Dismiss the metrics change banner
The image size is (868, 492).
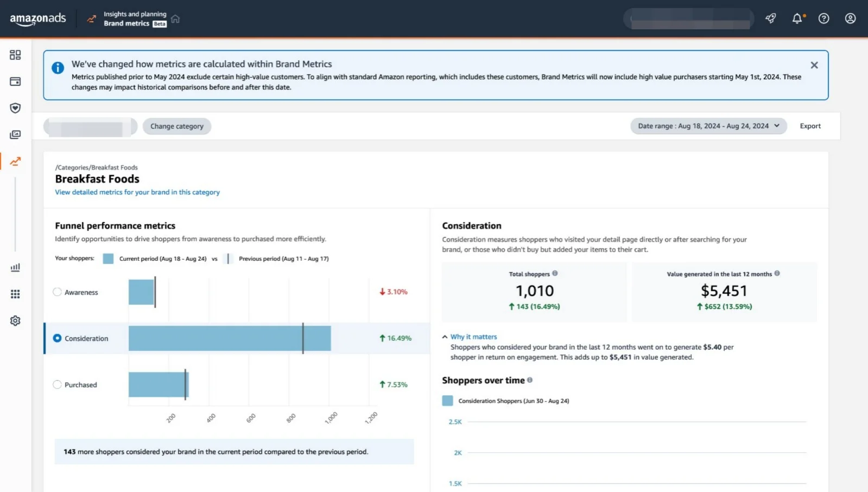point(814,65)
